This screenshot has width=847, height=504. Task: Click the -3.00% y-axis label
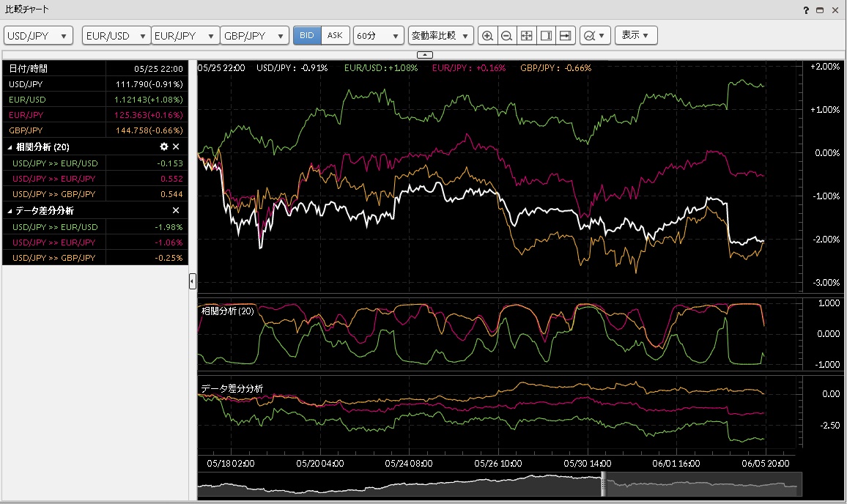click(826, 283)
